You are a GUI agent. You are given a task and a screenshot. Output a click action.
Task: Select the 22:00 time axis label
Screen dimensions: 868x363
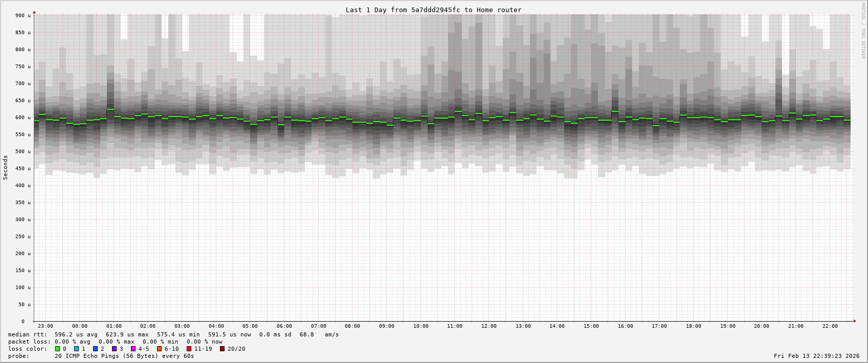pos(830,326)
